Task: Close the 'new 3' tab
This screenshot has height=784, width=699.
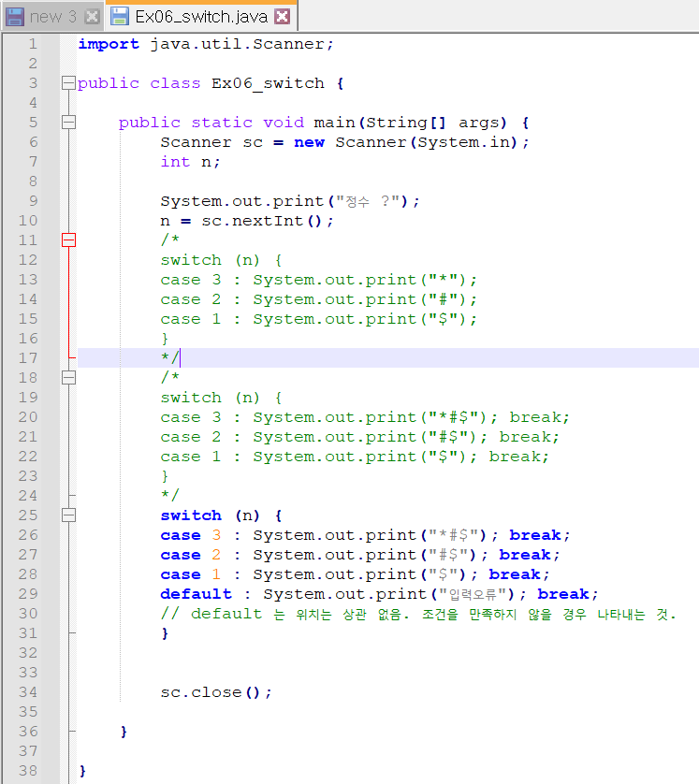Action: (92, 17)
